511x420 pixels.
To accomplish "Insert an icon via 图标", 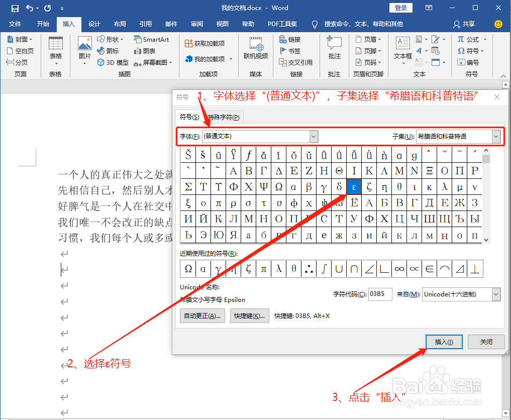I will tap(108, 51).
